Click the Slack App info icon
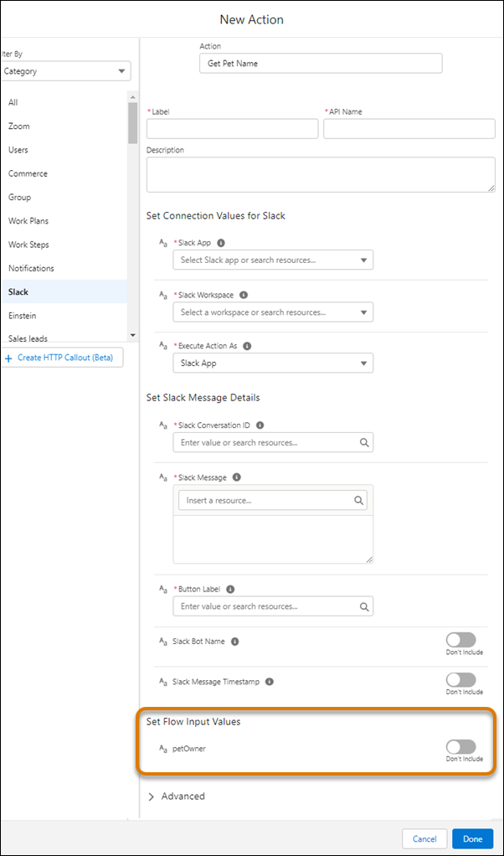This screenshot has width=504, height=856. coord(220,242)
